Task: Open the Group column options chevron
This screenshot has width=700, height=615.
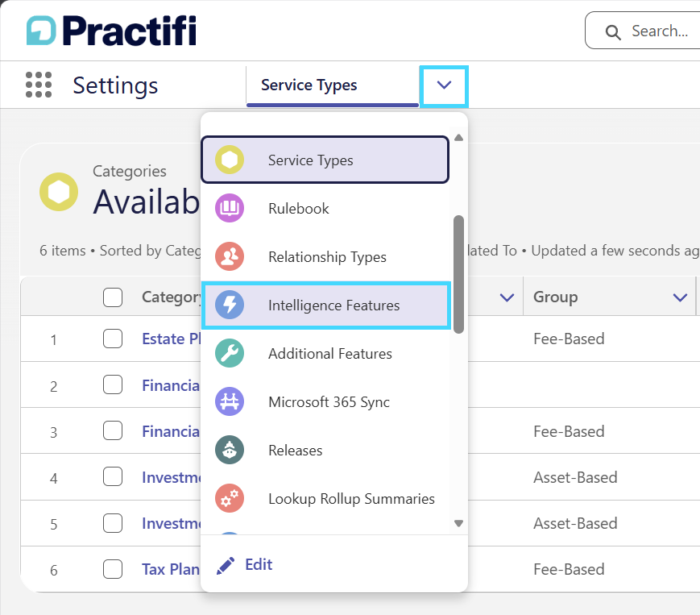Action: coord(680,297)
